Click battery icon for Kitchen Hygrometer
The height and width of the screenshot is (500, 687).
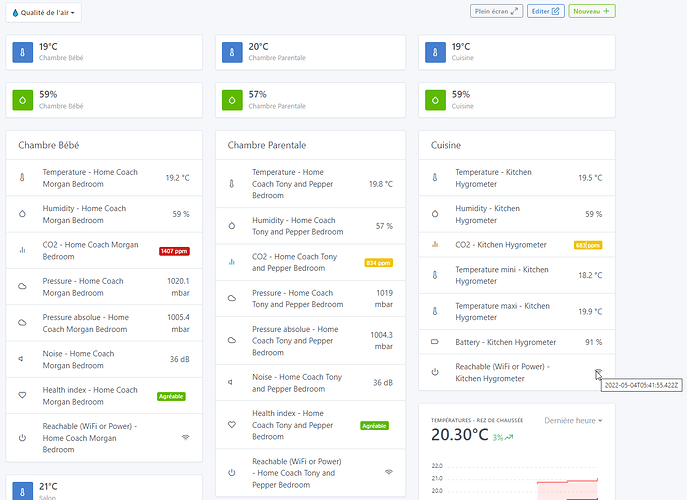click(435, 342)
